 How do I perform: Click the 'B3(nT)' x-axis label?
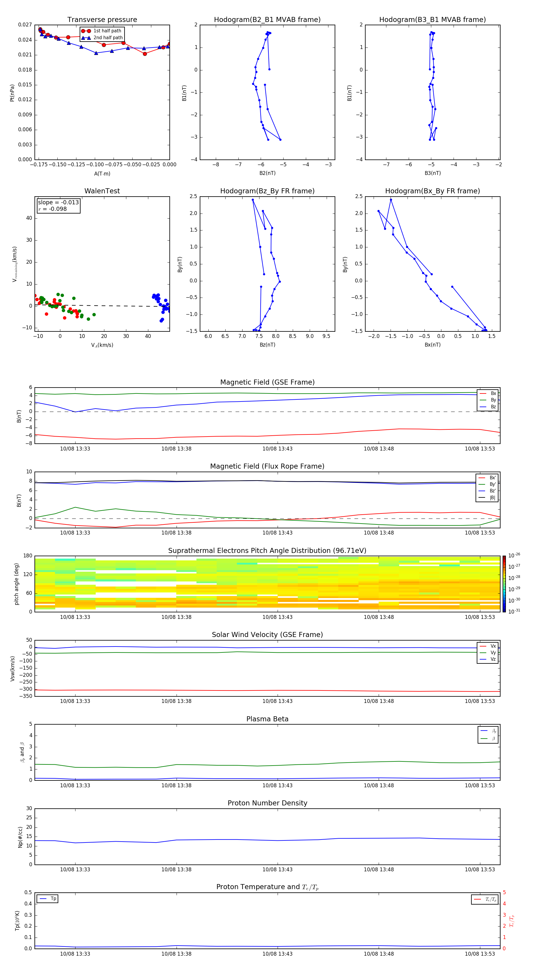[x=432, y=173]
